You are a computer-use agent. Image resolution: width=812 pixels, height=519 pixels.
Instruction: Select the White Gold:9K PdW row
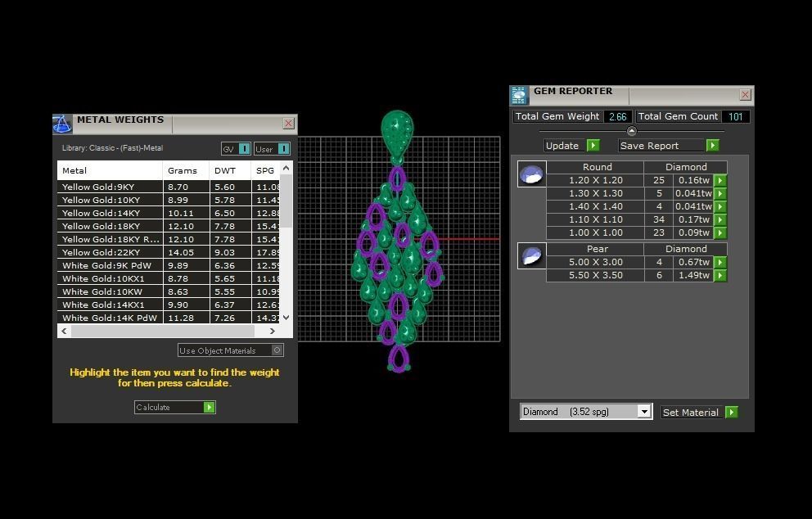(169, 266)
